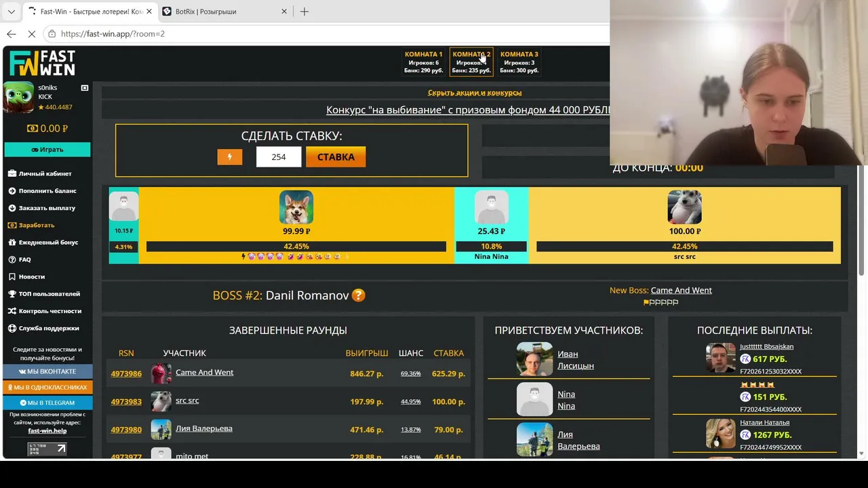Switch to Комната 2
This screenshot has height=488, width=868.
pyautogui.click(x=471, y=62)
